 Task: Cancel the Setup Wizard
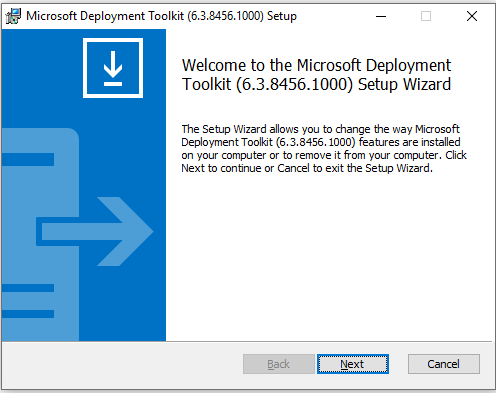tap(444, 364)
